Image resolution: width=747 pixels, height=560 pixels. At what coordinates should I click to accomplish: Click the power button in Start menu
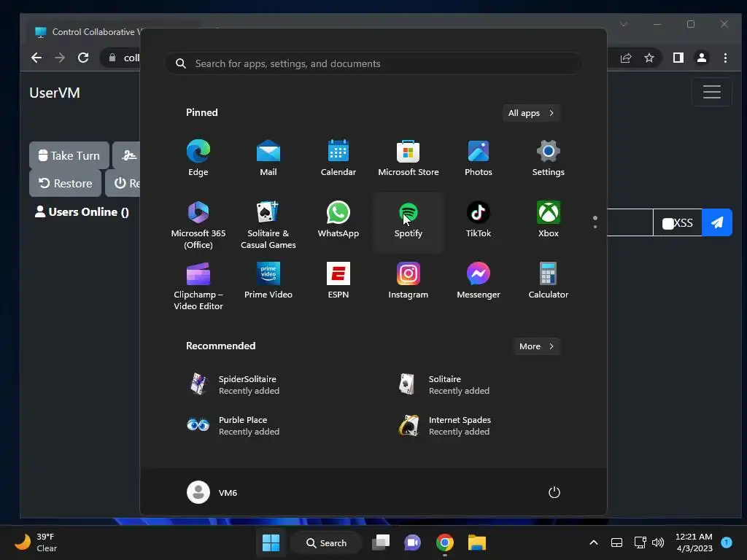[554, 492]
